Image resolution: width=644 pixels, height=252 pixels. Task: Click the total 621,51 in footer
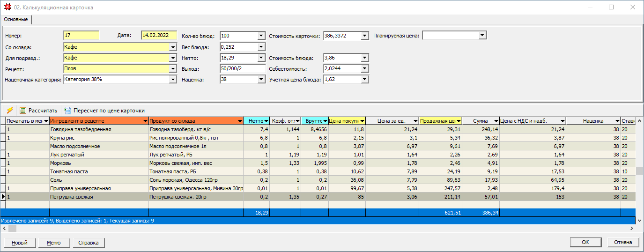pos(441,213)
